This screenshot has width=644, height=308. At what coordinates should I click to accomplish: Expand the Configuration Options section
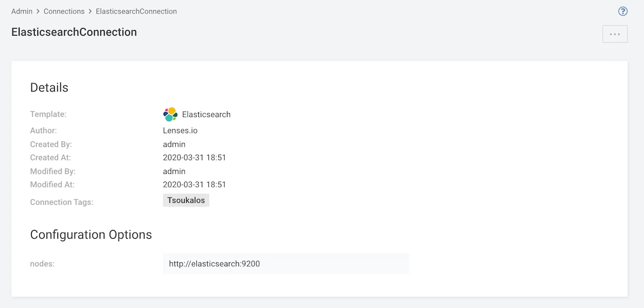(91, 235)
